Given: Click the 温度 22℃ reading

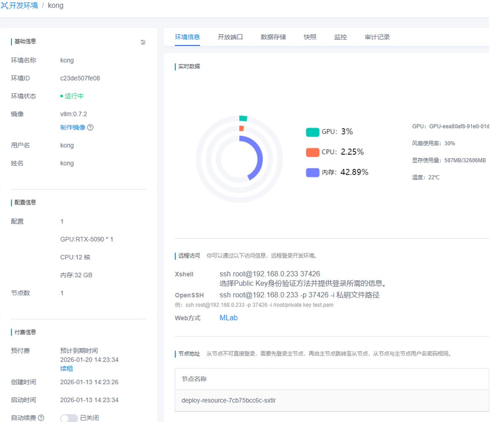Looking at the screenshot, I should 426,177.
